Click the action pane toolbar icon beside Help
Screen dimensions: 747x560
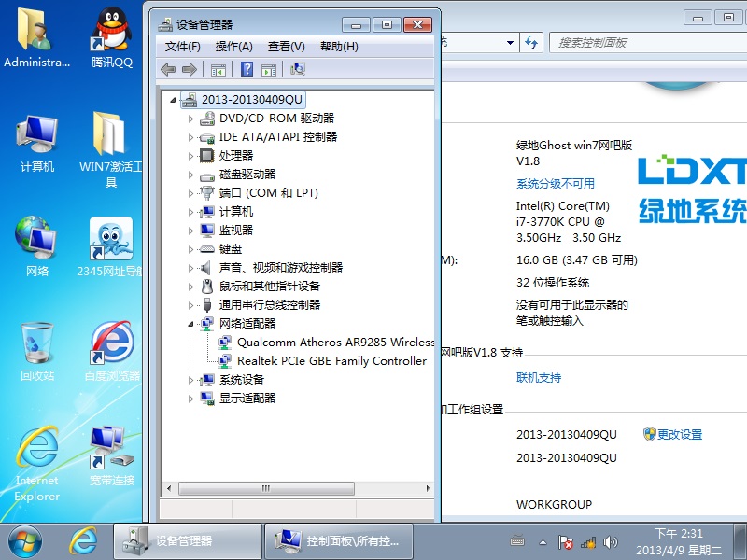click(269, 70)
